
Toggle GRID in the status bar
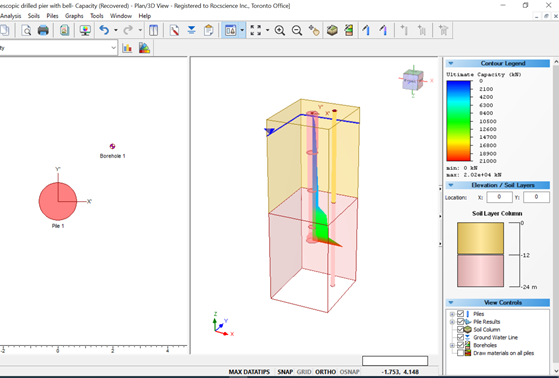point(304,372)
